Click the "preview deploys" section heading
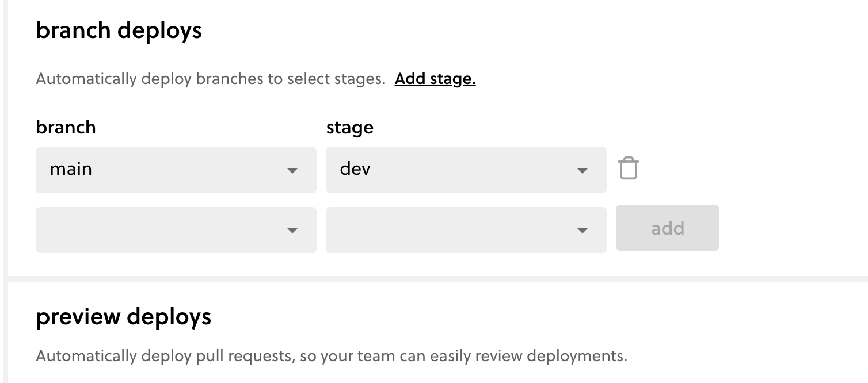Image resolution: width=868 pixels, height=383 pixels. 123,317
